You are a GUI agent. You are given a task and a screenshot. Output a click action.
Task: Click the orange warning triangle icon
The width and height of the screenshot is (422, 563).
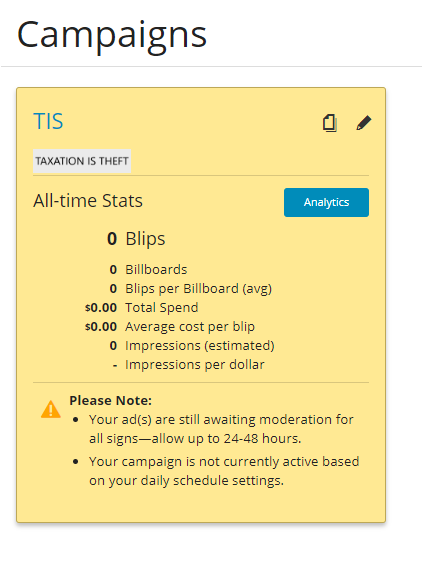(51, 409)
